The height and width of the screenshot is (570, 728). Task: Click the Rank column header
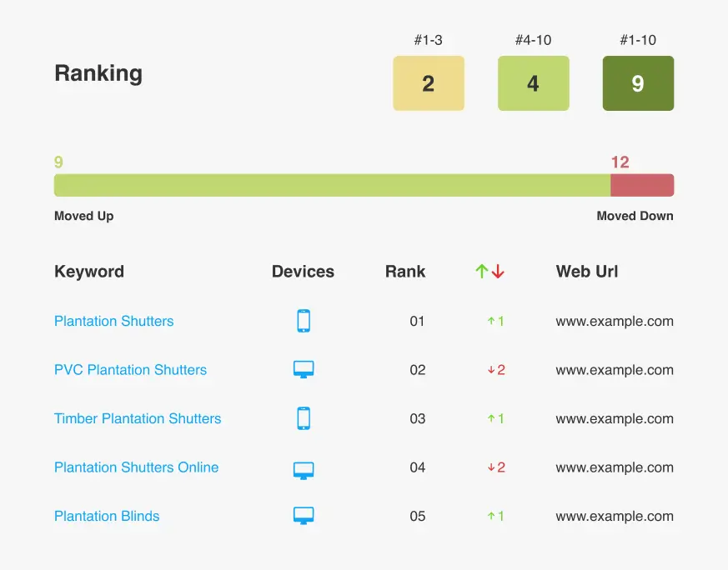[405, 272]
